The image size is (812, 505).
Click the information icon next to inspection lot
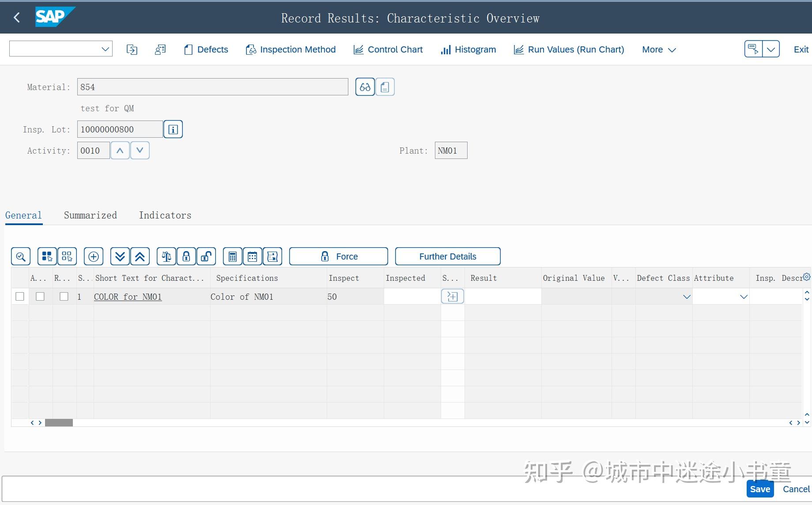[173, 129]
